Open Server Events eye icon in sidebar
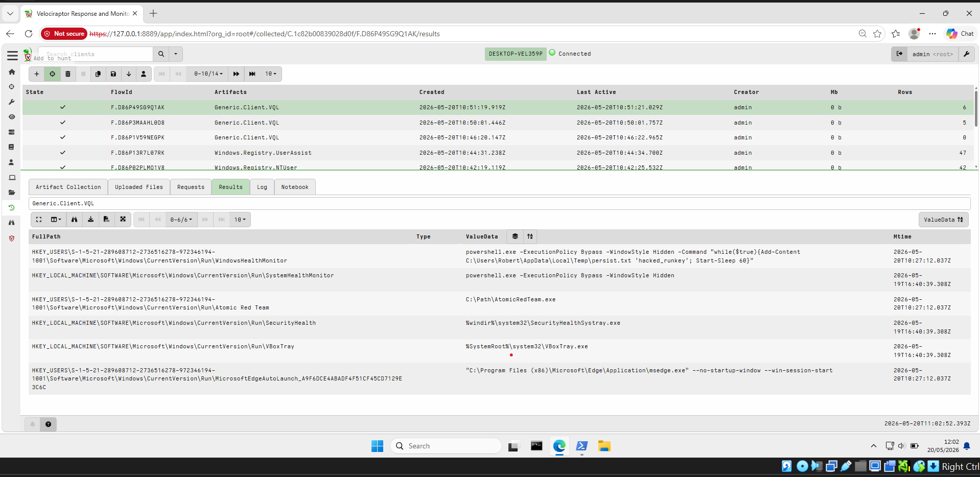Screen dimensions: 980x477 [12, 117]
